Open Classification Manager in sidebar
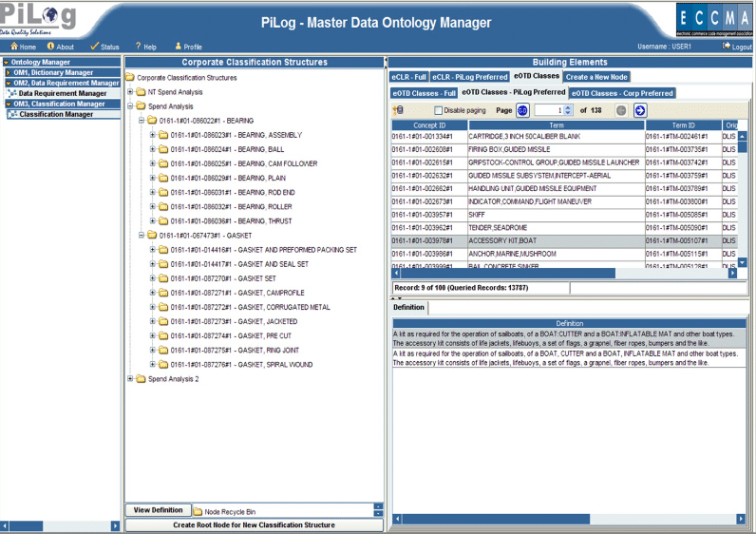The image size is (756, 534). [x=56, y=114]
